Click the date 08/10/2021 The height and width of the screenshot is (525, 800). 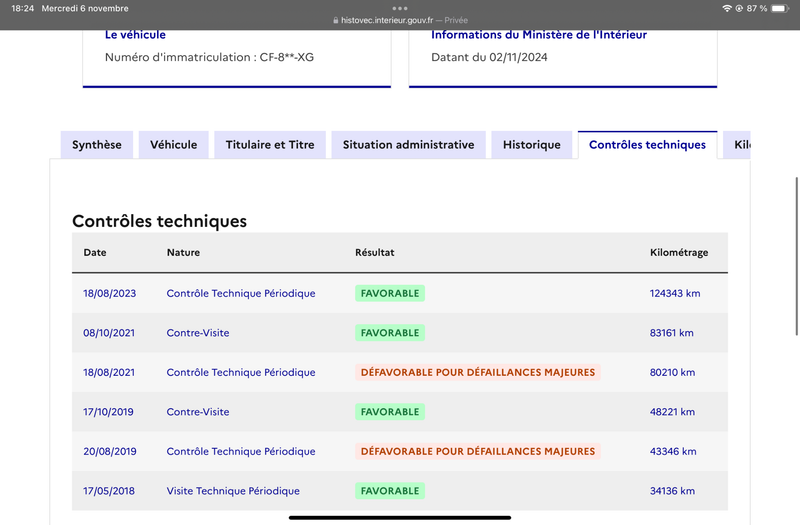pos(109,333)
